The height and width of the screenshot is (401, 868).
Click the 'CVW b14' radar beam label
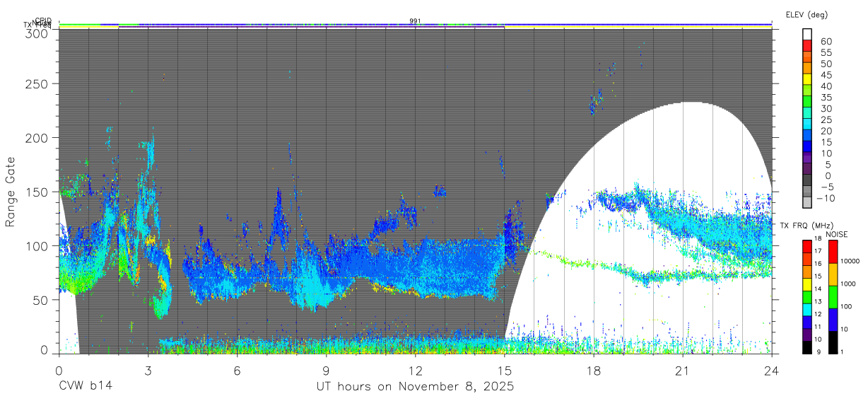coord(86,387)
